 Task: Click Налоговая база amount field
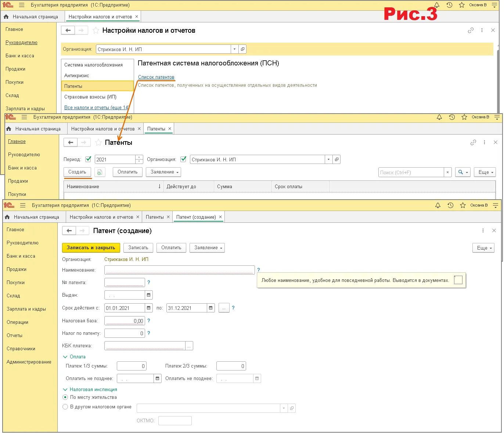[125, 321]
